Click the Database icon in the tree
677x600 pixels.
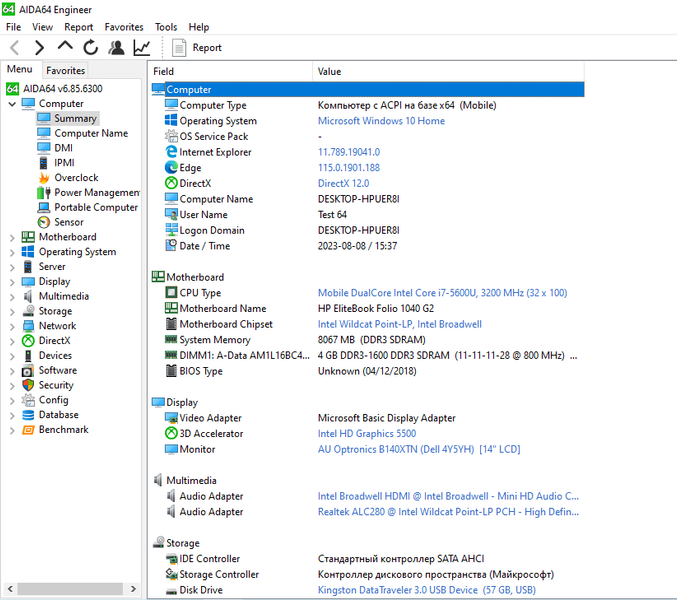click(x=28, y=414)
